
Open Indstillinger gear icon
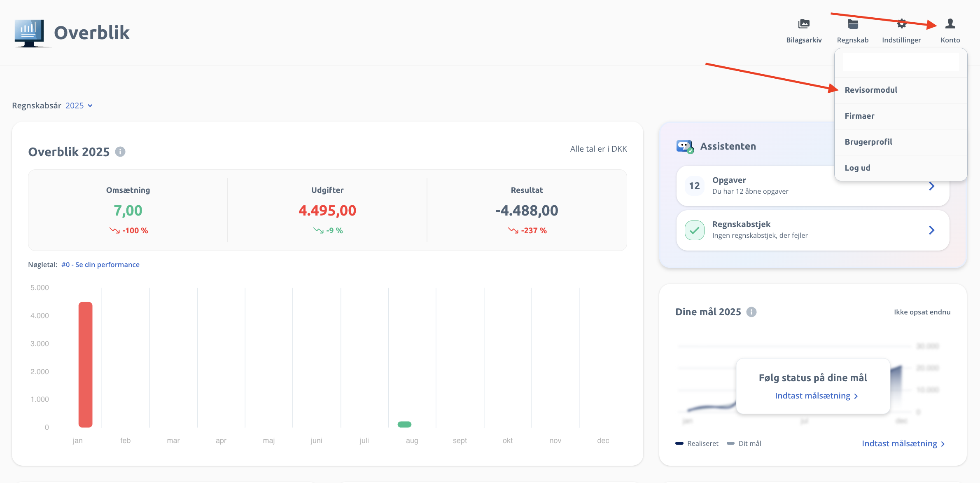click(x=901, y=24)
